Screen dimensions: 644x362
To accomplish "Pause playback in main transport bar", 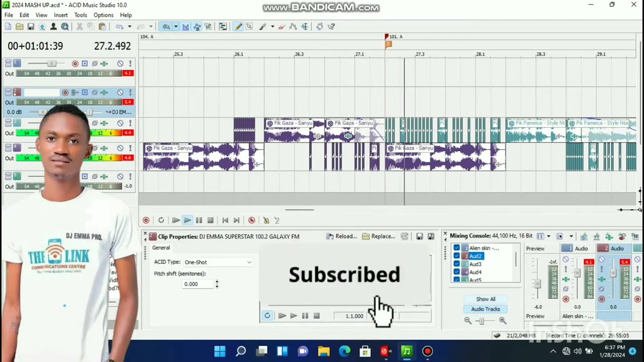I will [199, 220].
